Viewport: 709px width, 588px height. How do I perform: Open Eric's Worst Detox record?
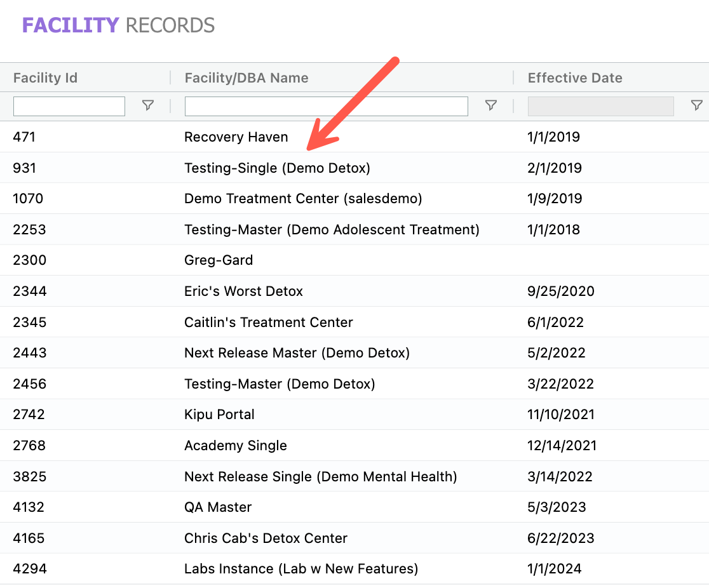pos(243,291)
